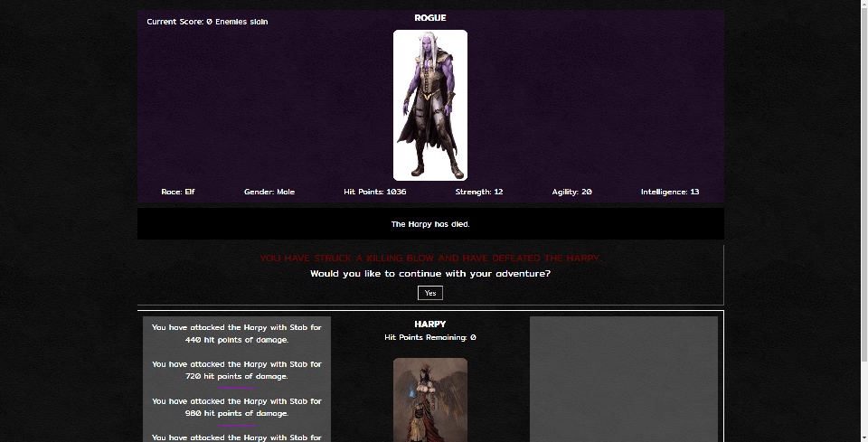
Task: Click 'Hit Points Remaining: 0' text
Action: click(x=430, y=337)
